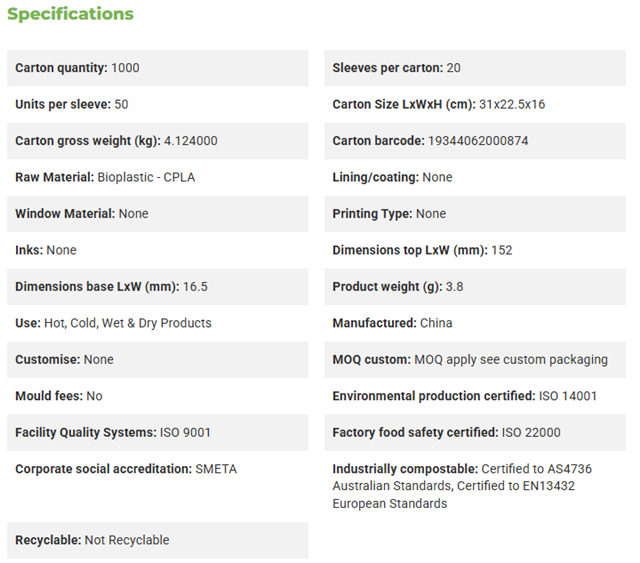Click MOQ apply see custom packaging text
Viewport: 640px width, 563px height.
click(x=511, y=360)
